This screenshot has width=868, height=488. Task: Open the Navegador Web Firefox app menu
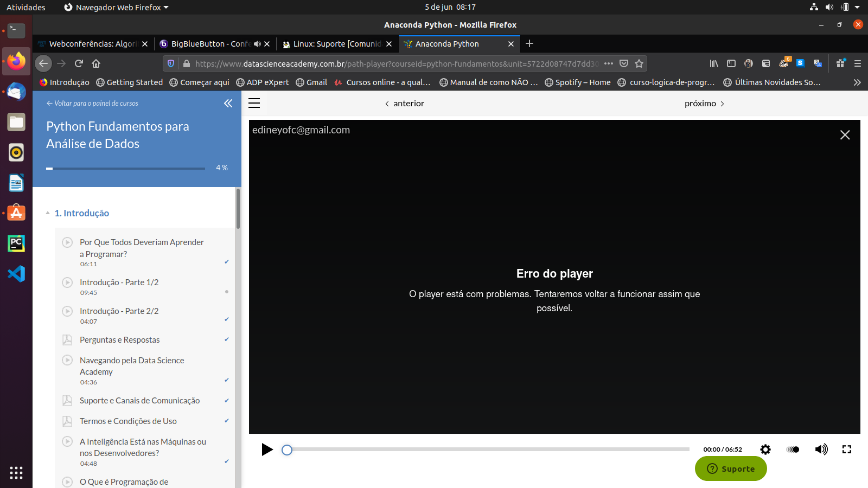click(x=116, y=7)
